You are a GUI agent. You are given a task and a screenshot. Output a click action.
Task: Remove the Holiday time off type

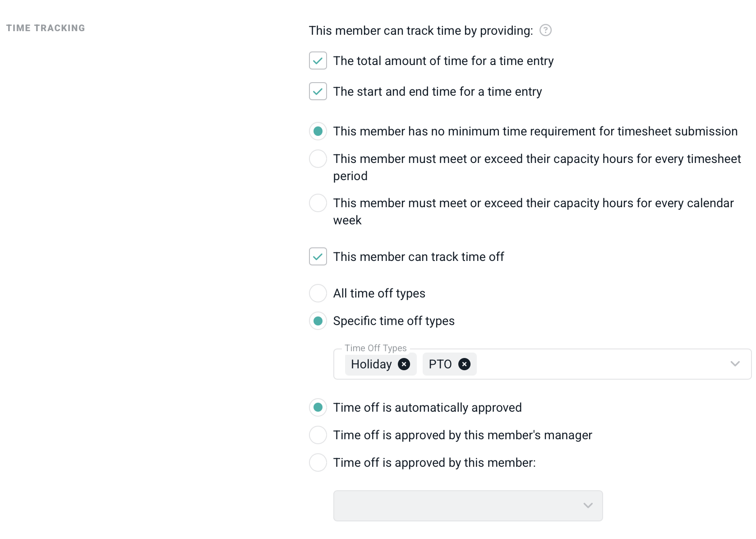pyautogui.click(x=404, y=364)
